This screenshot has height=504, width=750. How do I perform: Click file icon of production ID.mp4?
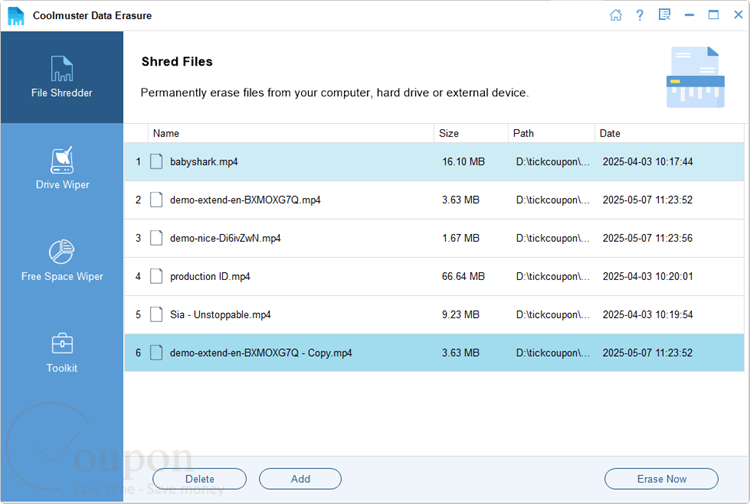pos(156,276)
